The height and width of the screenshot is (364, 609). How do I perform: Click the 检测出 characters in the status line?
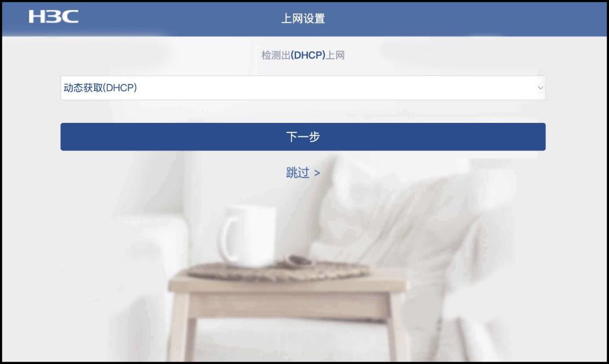276,55
